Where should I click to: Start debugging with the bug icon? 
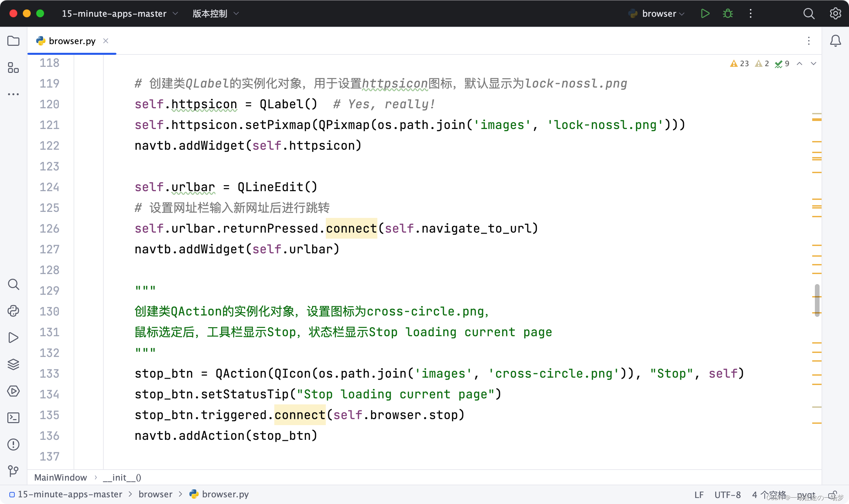click(728, 14)
